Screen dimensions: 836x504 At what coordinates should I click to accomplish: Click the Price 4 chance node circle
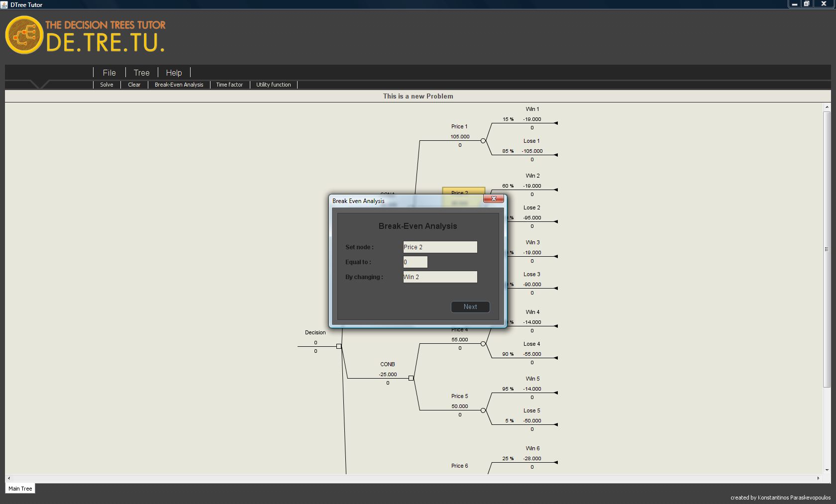point(483,344)
